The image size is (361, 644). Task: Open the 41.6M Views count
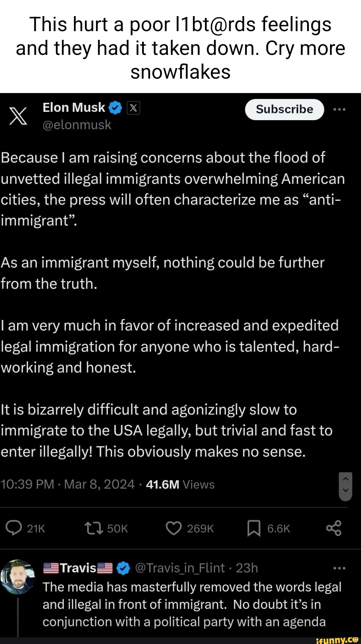click(180, 484)
